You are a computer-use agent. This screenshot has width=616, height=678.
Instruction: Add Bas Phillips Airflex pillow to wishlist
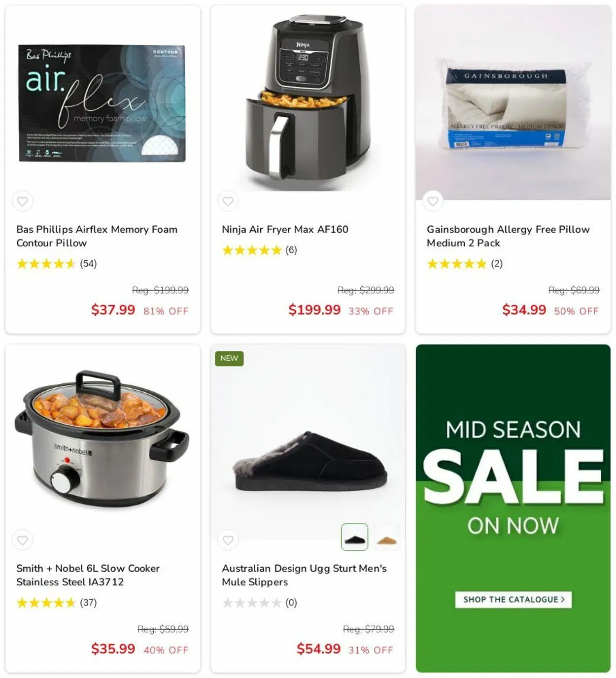(23, 201)
